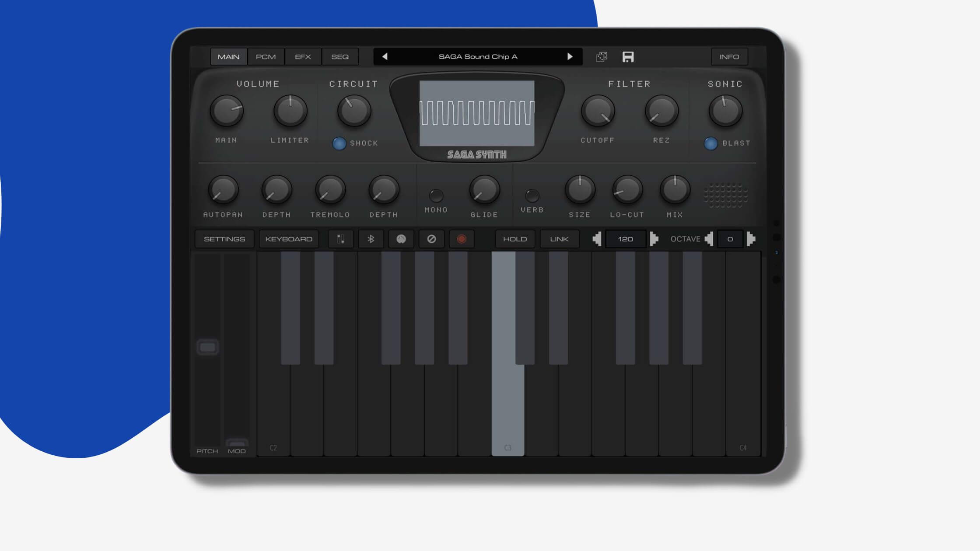Click the reverb SIZE knob
The image size is (980, 551).
pyautogui.click(x=580, y=190)
